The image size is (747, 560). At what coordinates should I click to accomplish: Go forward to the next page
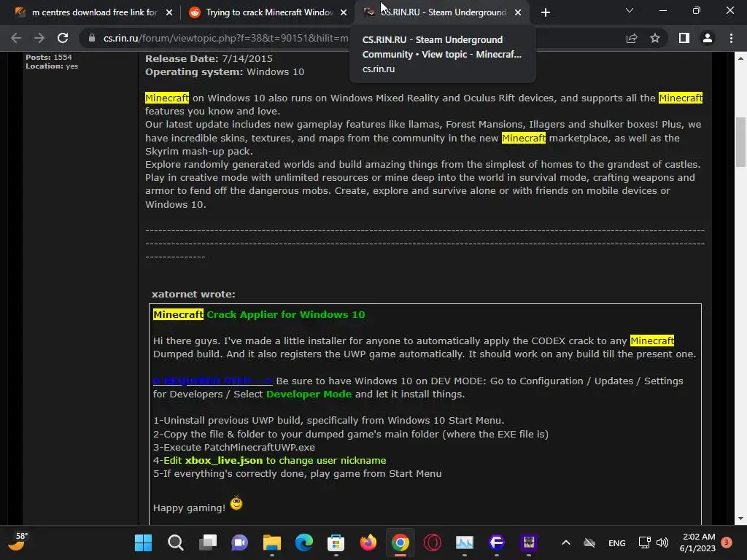(39, 38)
